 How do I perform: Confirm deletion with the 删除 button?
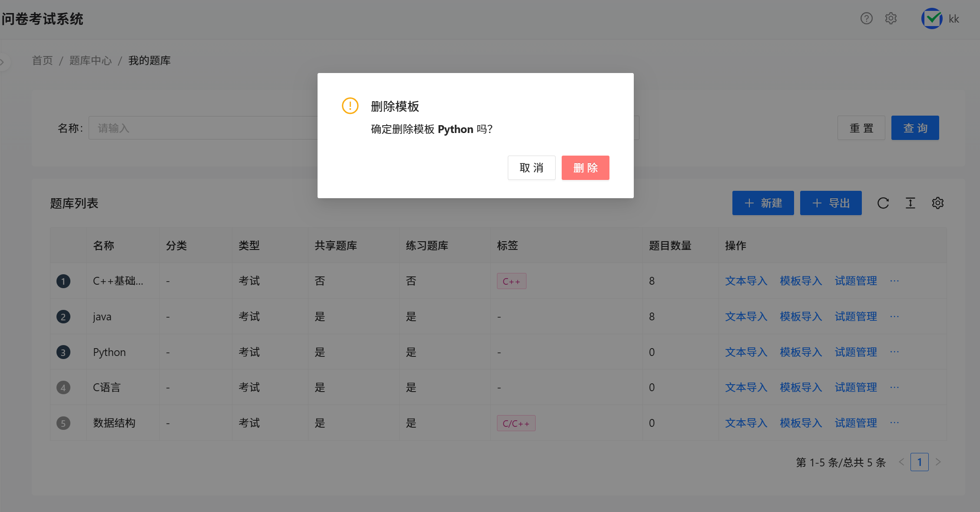point(585,168)
